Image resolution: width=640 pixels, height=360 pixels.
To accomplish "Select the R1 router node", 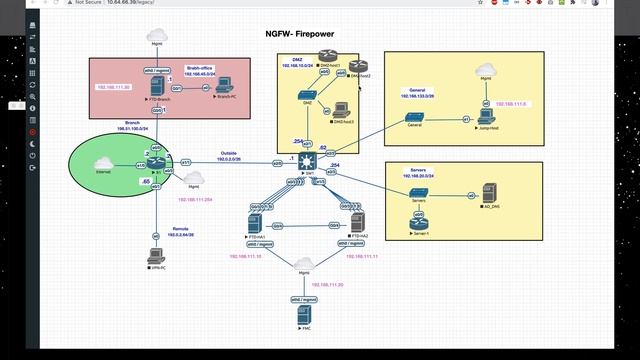I will tap(156, 163).
